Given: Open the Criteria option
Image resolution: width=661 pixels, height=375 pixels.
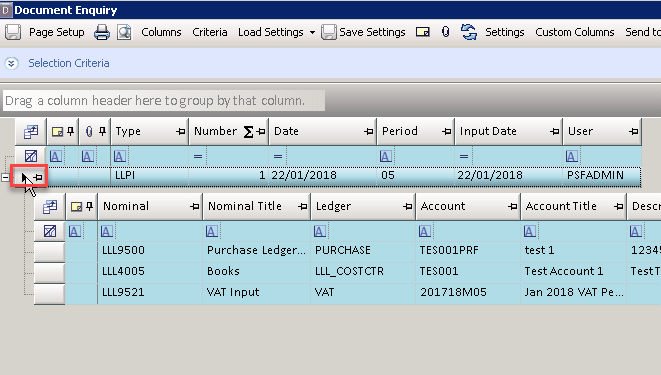Looking at the screenshot, I should tap(210, 32).
